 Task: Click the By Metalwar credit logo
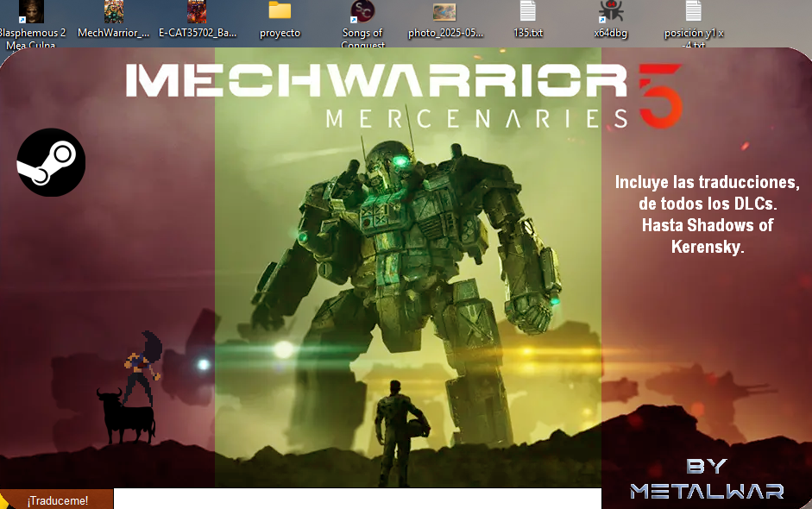[707, 479]
